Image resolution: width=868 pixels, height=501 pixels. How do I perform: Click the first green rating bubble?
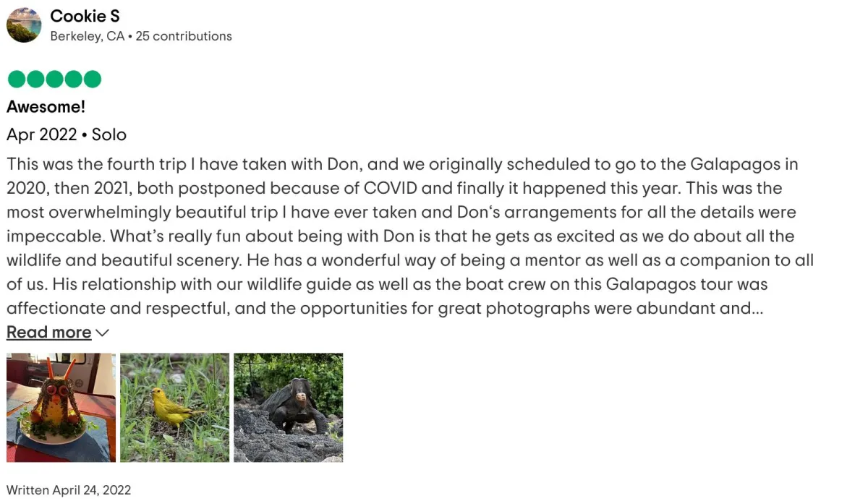click(16, 79)
